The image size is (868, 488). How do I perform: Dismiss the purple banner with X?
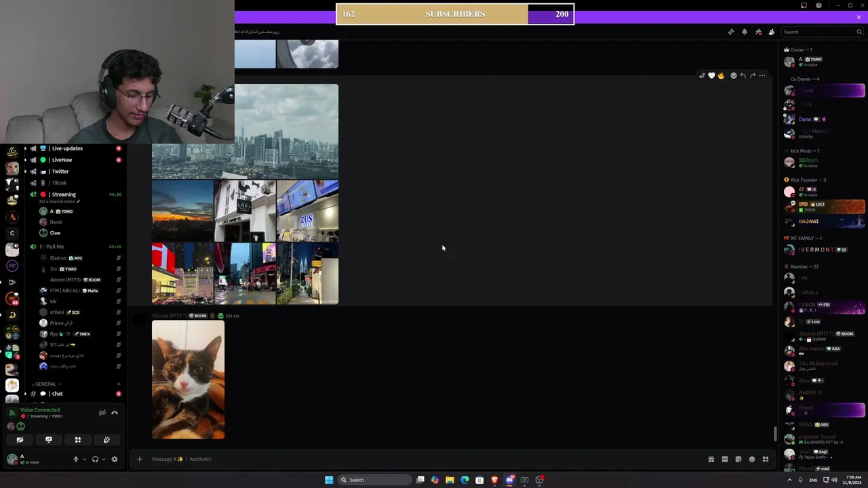[x=859, y=17]
